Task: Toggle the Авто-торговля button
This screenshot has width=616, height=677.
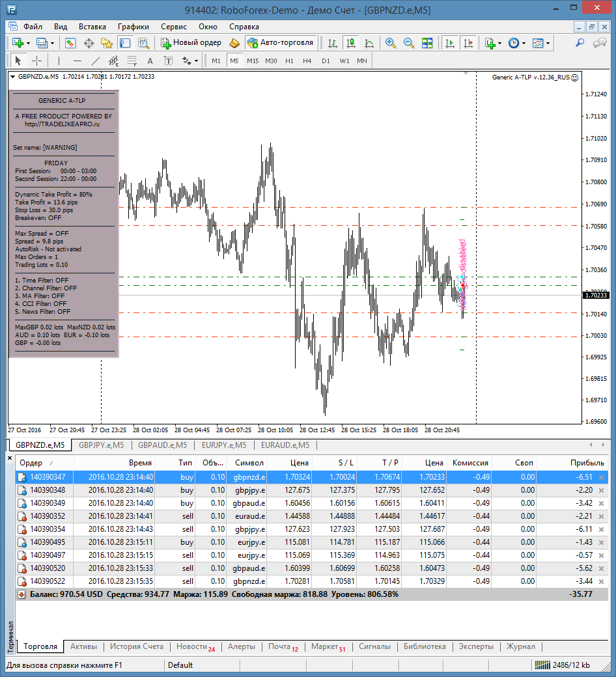Action: (281, 43)
